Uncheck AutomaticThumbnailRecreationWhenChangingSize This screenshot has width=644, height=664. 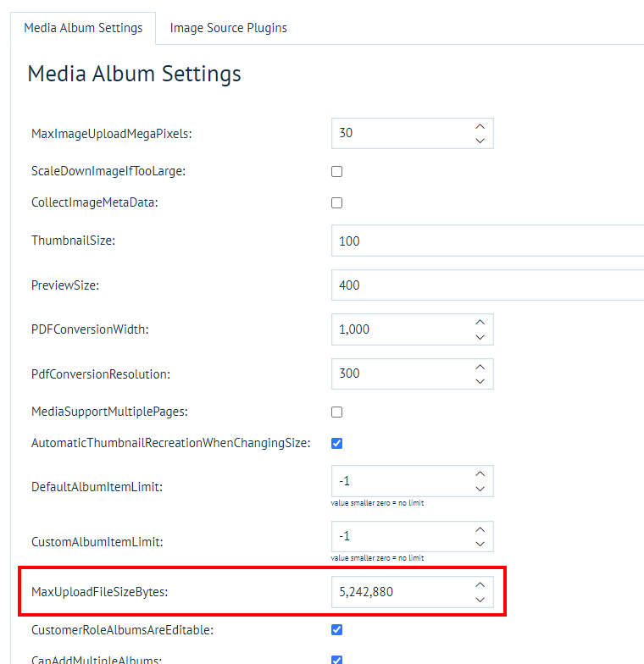coord(336,443)
